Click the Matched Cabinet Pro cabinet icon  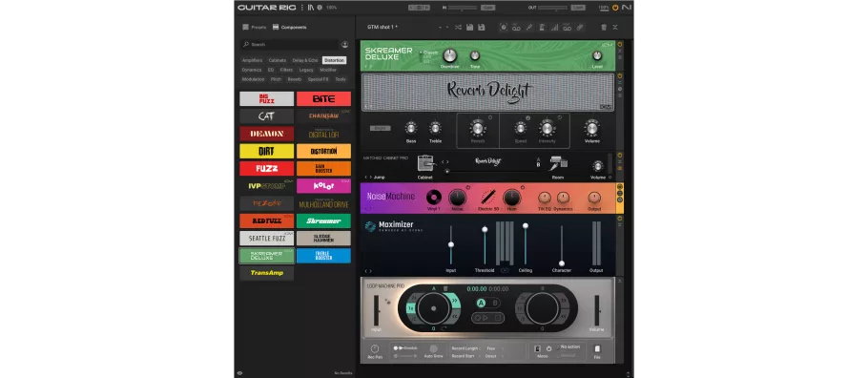coord(424,163)
